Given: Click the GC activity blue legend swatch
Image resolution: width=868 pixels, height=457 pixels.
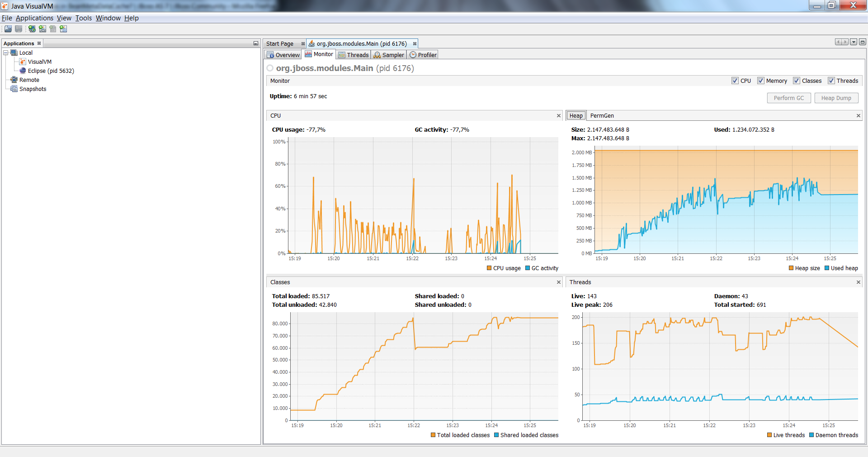Looking at the screenshot, I should coord(528,268).
